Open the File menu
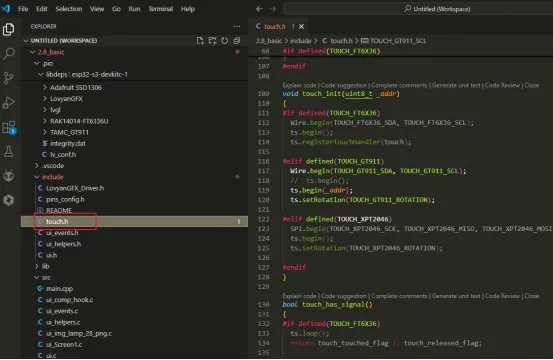The image size is (553, 360). tap(23, 9)
